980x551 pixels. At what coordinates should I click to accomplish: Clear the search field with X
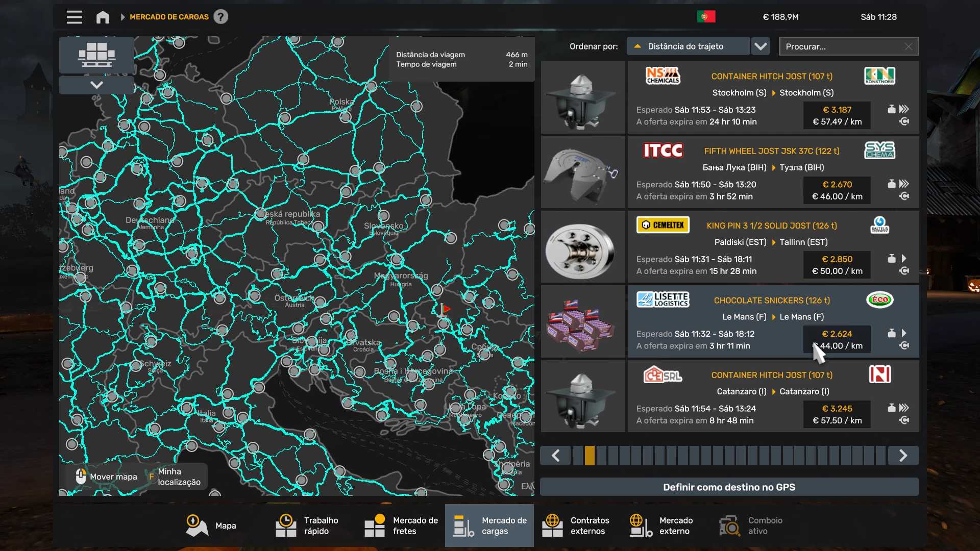908,46
